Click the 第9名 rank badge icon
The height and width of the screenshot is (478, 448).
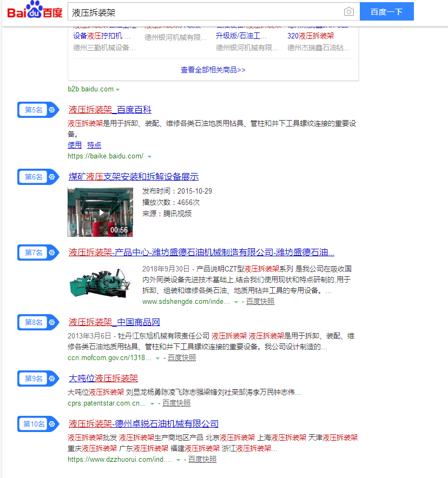point(38,379)
